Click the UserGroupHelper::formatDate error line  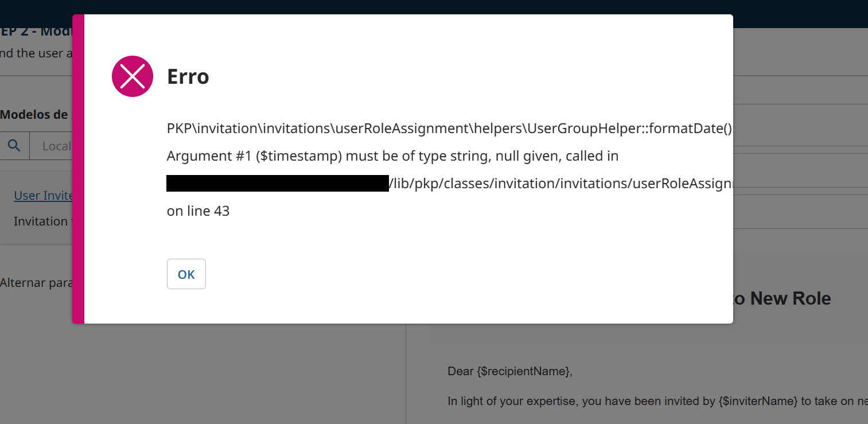click(447, 129)
